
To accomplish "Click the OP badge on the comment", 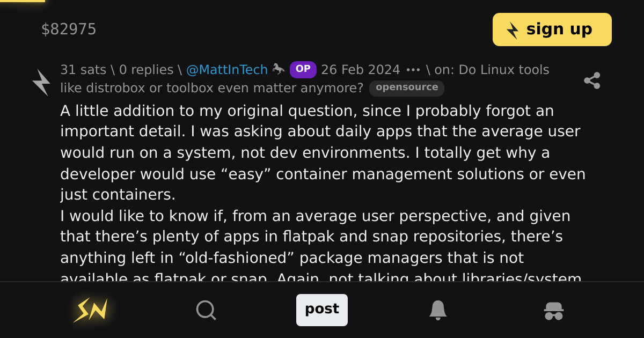I will pyautogui.click(x=303, y=69).
